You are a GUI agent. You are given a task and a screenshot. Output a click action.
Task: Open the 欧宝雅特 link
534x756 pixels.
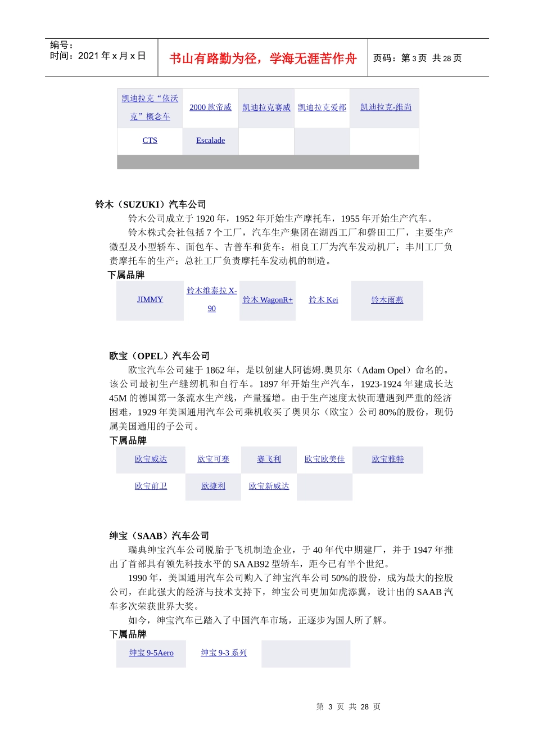(388, 459)
